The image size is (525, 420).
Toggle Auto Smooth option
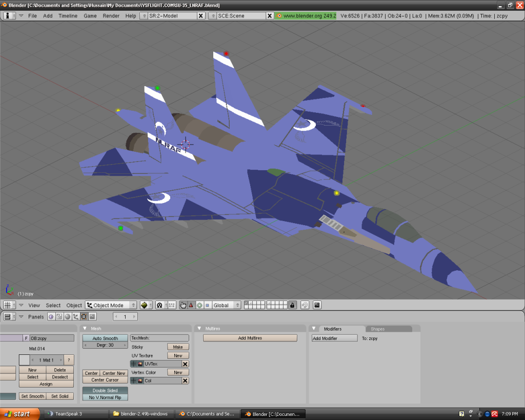[105, 338]
